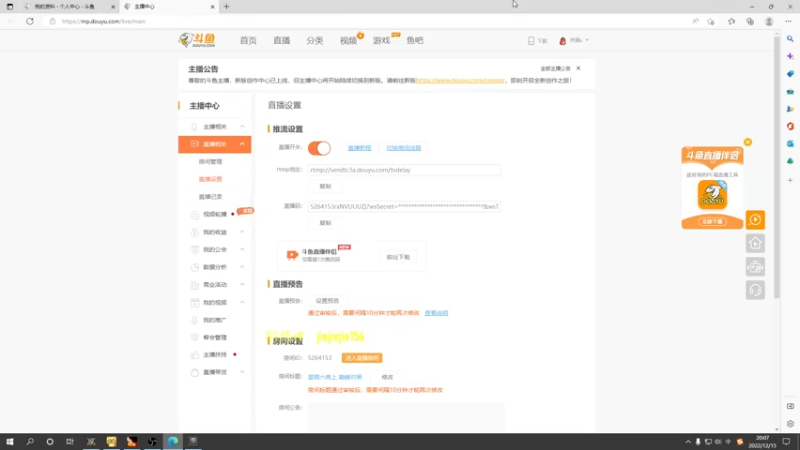The width and height of the screenshot is (800, 450).
Task: Switch to the first browser tab (个人中心)
Action: (69, 7)
